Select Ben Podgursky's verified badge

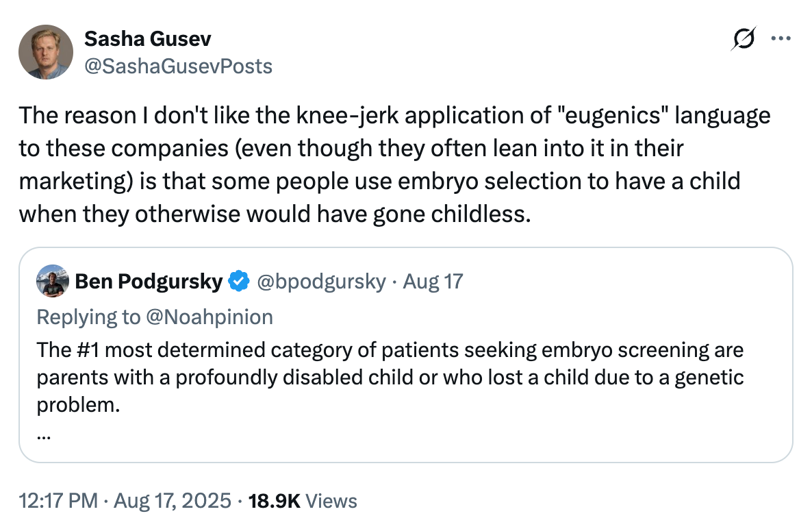point(238,281)
